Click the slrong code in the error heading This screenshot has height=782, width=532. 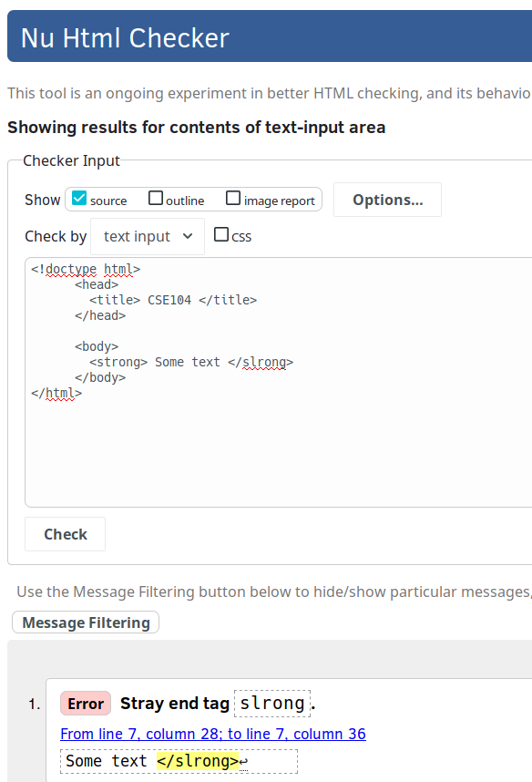pos(272,704)
